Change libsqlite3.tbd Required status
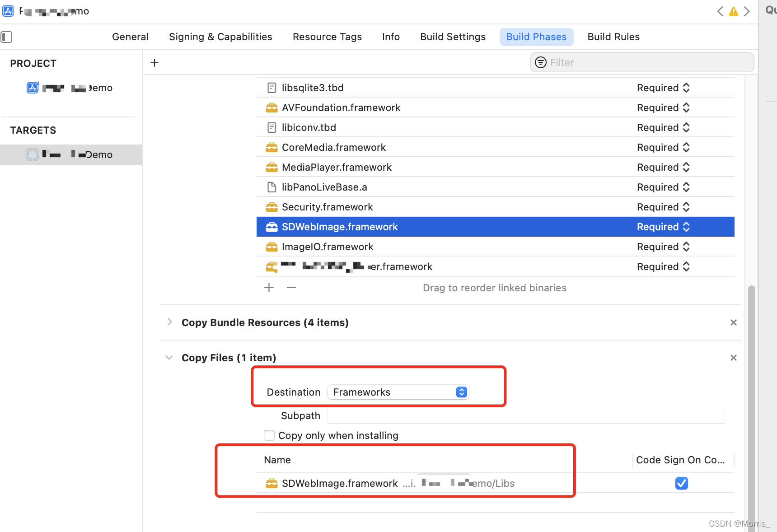 click(x=663, y=88)
